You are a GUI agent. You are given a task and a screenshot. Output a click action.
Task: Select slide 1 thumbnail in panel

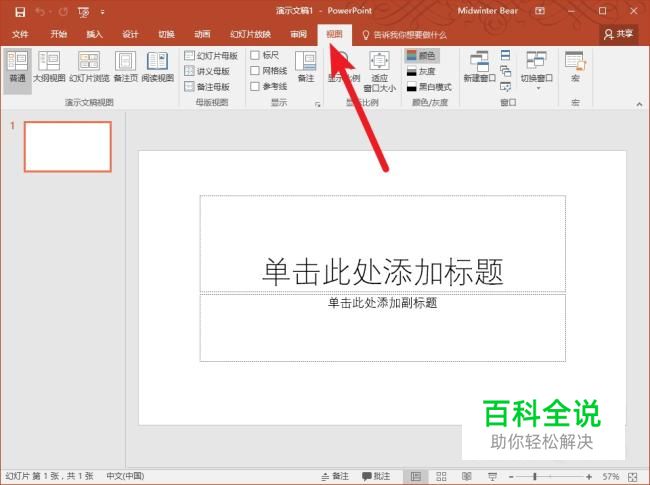[x=68, y=146]
